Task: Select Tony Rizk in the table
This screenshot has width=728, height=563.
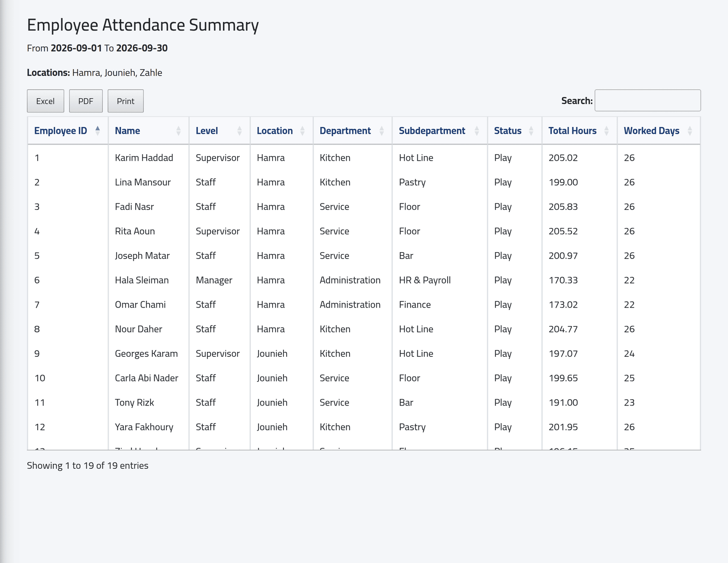Action: pos(134,403)
